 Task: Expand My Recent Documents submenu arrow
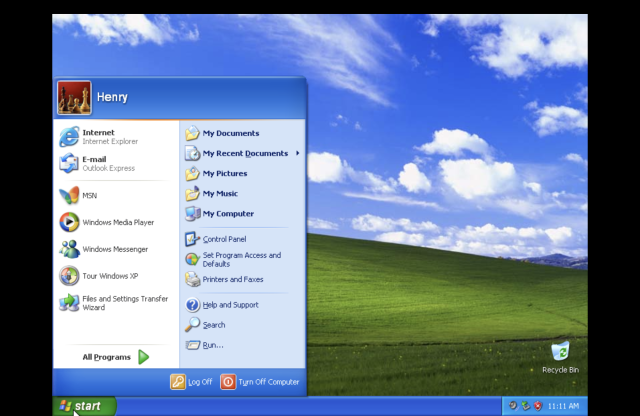(298, 153)
